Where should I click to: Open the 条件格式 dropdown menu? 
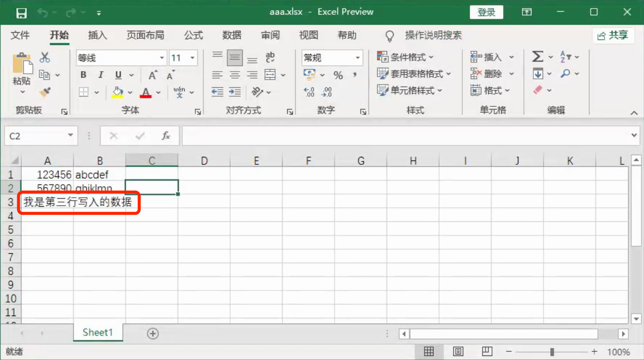pos(406,57)
